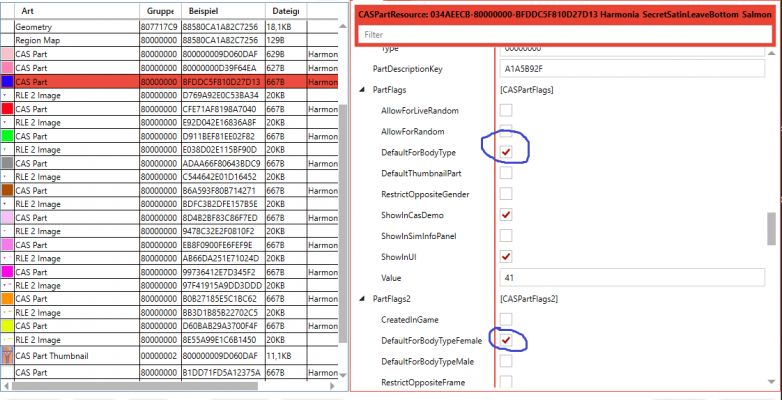Click the yellow swatch of CAS Part D60BAB29A3700F4F
Image resolution: width=782 pixels, height=400 pixels.
(7, 326)
